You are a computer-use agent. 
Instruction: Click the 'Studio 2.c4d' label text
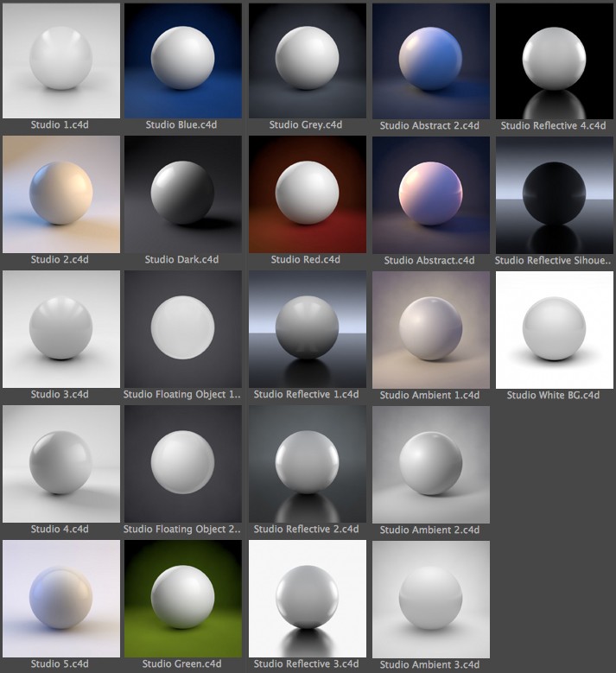click(x=60, y=260)
